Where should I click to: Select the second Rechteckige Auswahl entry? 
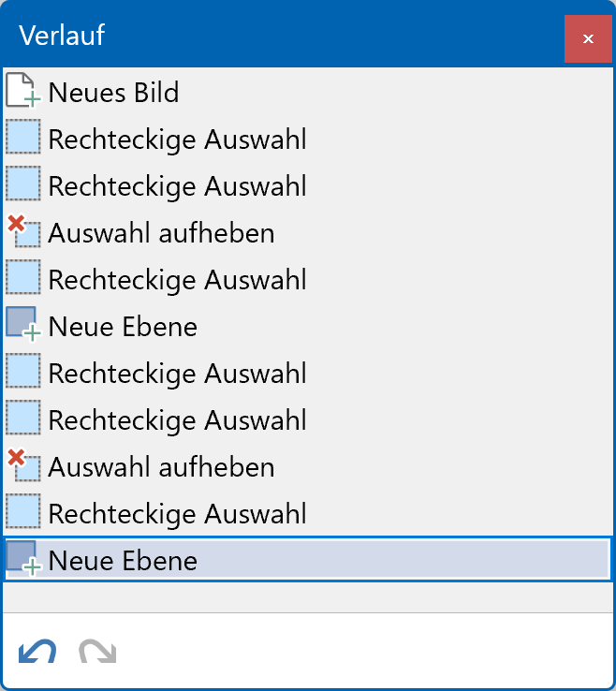pyautogui.click(x=177, y=186)
